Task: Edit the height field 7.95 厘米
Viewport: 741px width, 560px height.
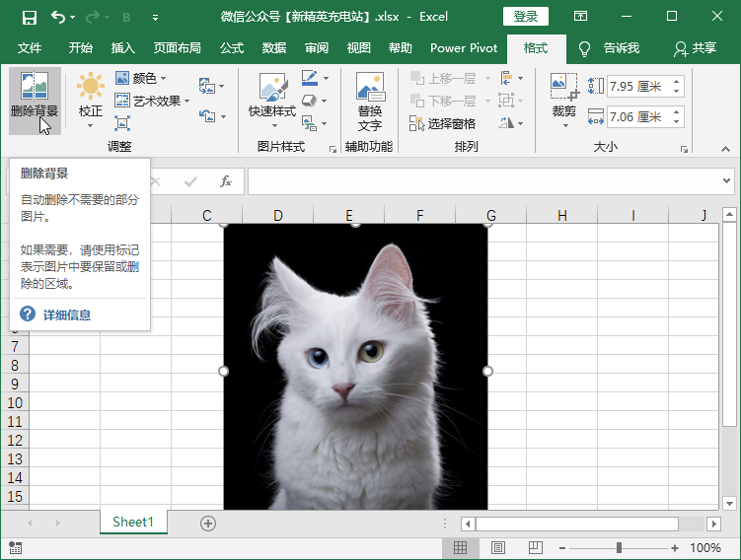Action: pyautogui.click(x=639, y=87)
